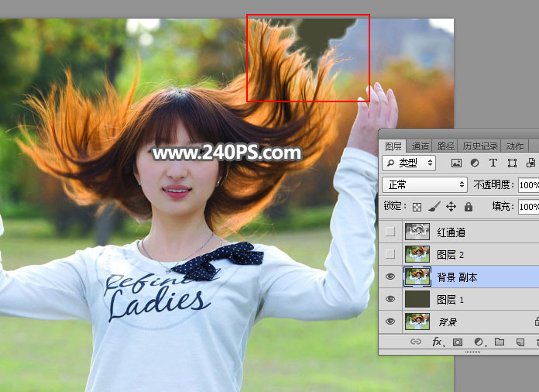Click lock position move icon
539x392 pixels.
click(451, 207)
